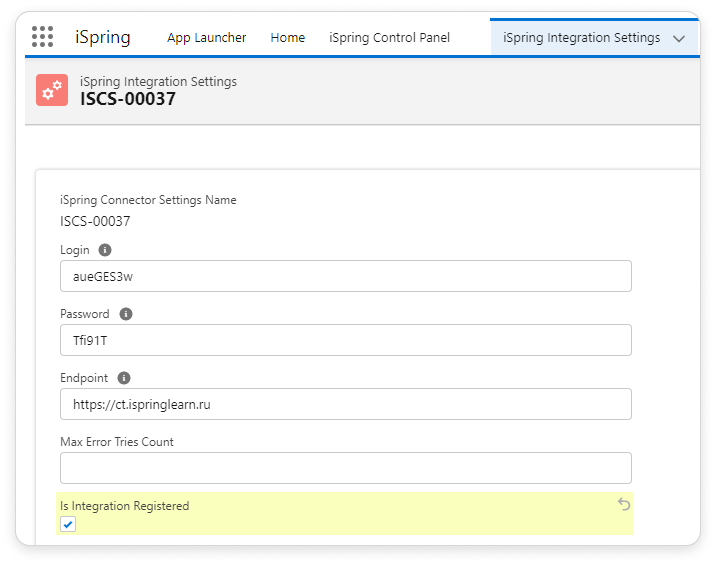Screen dimensions: 716x565
Task: Open the iSpring Control Panel tab
Action: [389, 38]
